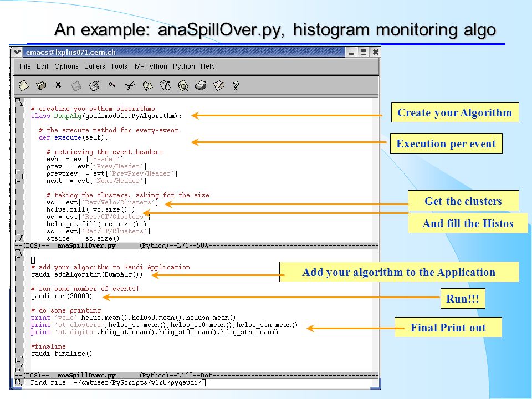Open the Buffers menu

click(95, 66)
